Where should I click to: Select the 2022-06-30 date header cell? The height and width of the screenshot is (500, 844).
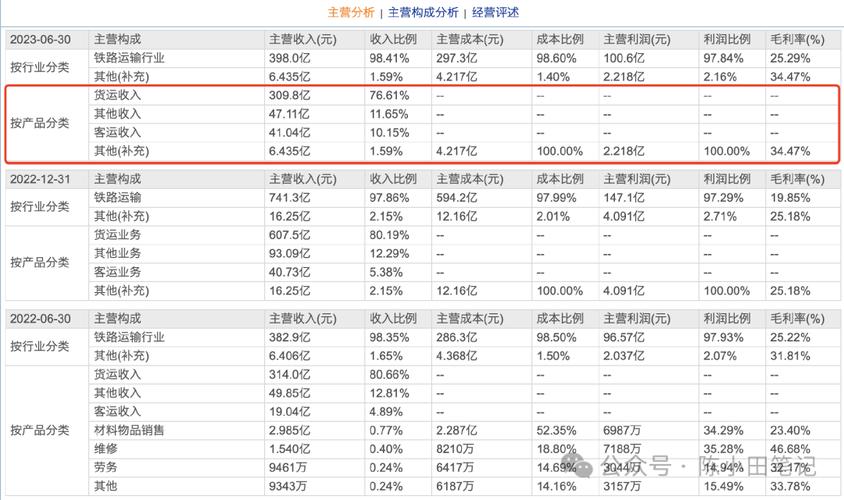(40, 319)
